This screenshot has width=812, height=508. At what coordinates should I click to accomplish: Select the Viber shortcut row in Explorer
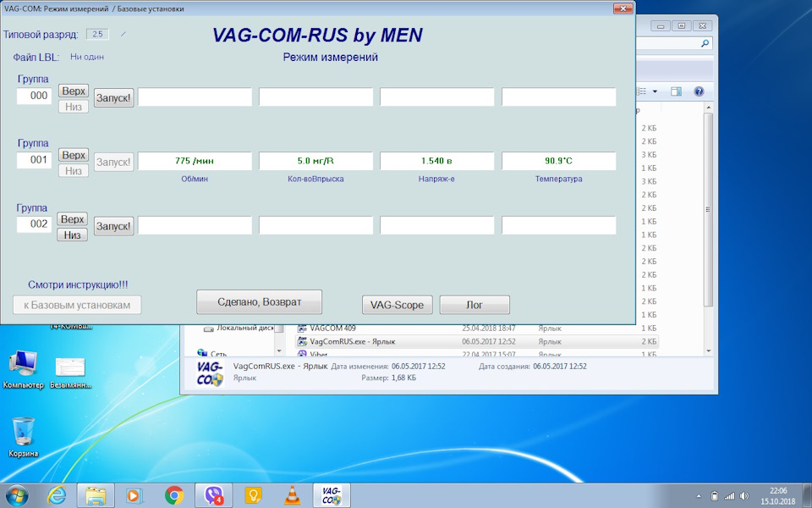476,355
